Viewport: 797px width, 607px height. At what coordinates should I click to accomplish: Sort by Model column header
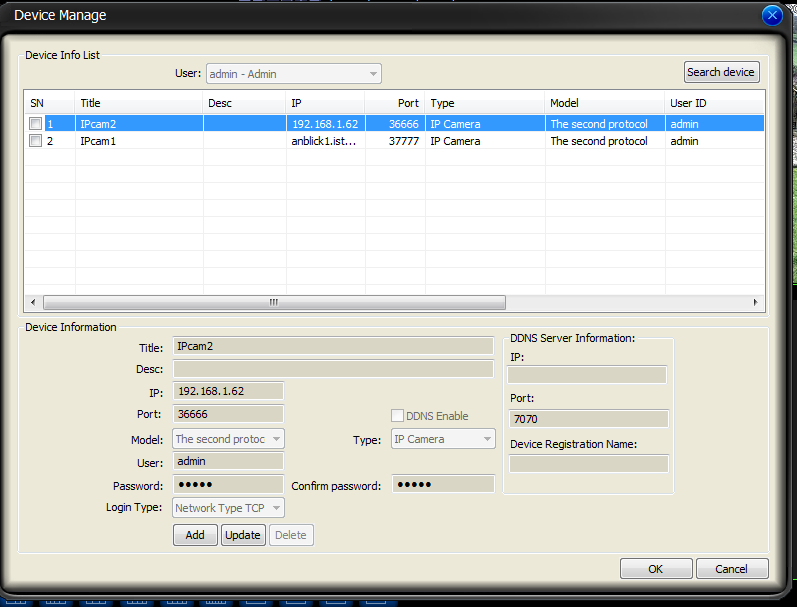605,103
